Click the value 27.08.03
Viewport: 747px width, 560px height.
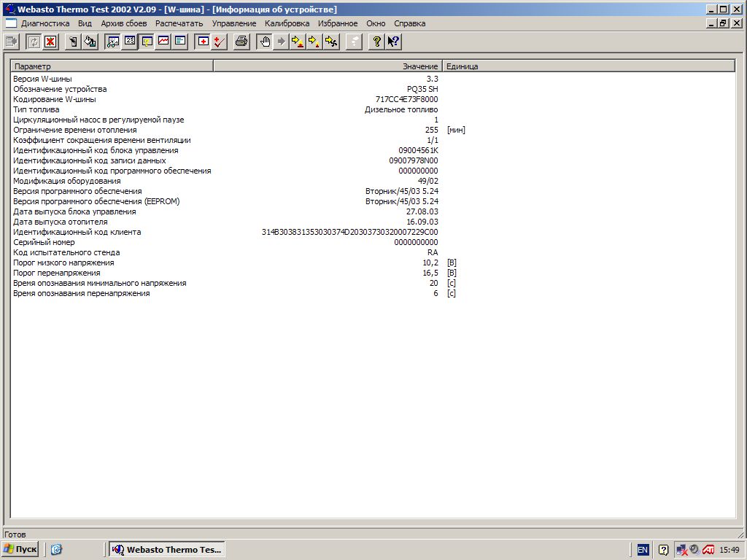point(422,211)
